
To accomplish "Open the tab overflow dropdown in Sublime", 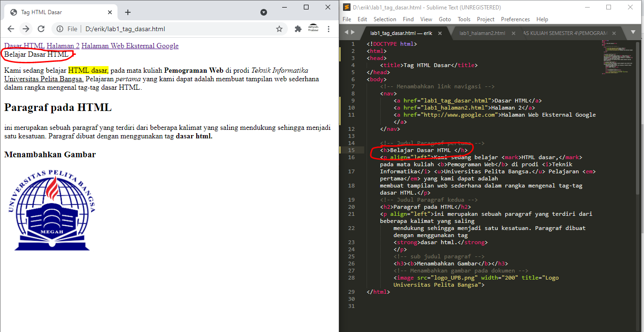I will click(x=633, y=32).
